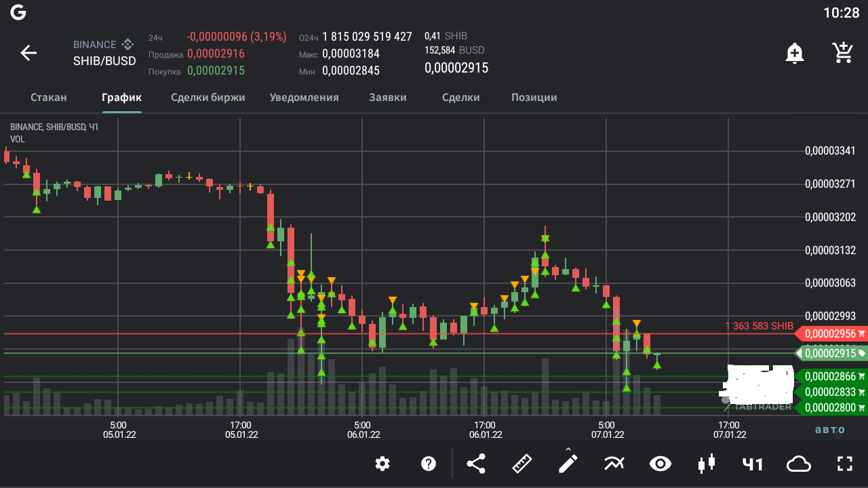Image resolution: width=868 pixels, height=488 pixels.
Task: Tap the 17:00 07.01.22 time axis label
Action: click(x=730, y=430)
